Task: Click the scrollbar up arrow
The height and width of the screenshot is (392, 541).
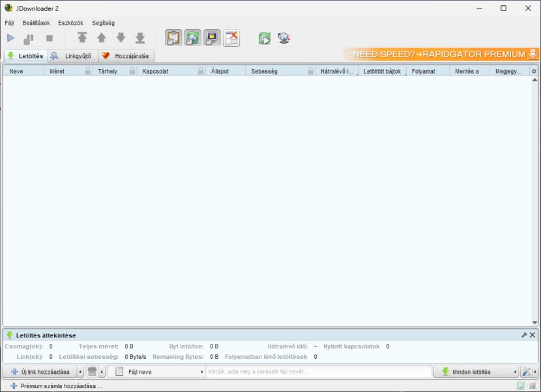Action: click(x=534, y=80)
